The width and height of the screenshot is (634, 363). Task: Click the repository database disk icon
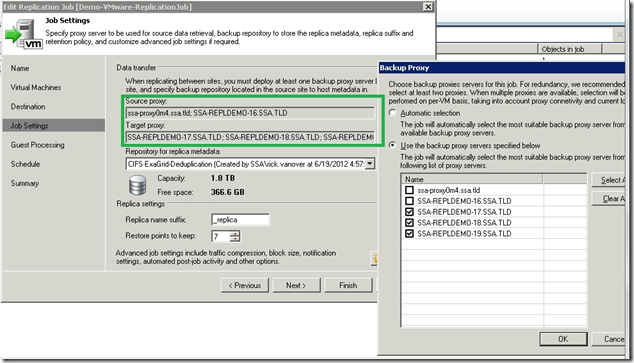[x=137, y=186]
